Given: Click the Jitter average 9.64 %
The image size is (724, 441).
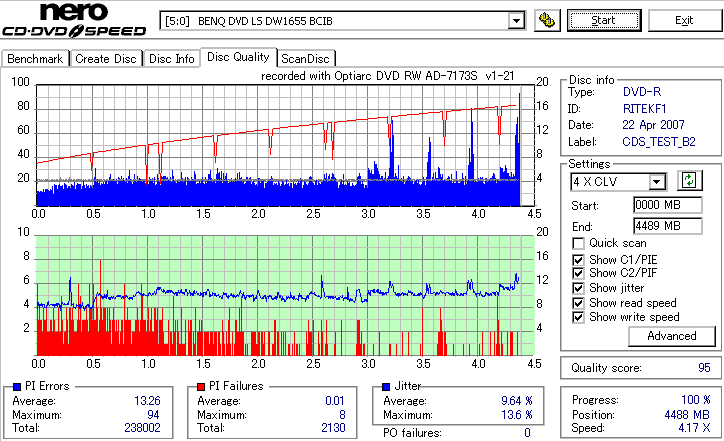Looking at the screenshot, I should click(517, 401).
